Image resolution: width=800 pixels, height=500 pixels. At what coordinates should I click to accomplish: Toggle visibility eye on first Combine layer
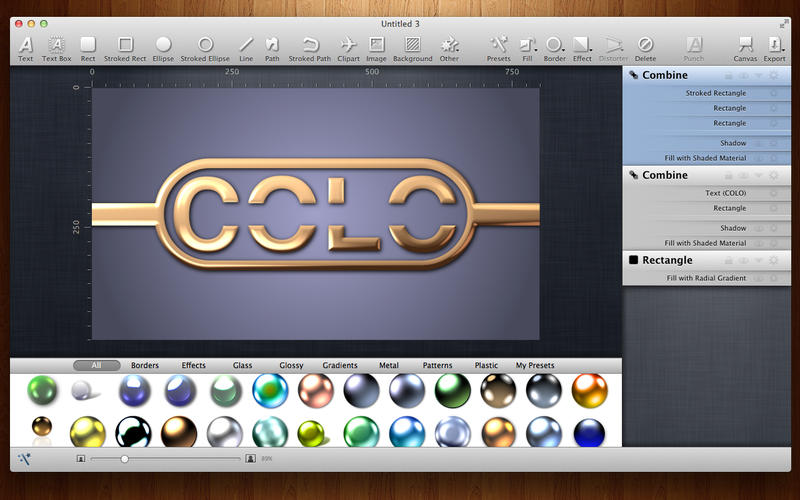[x=744, y=75]
